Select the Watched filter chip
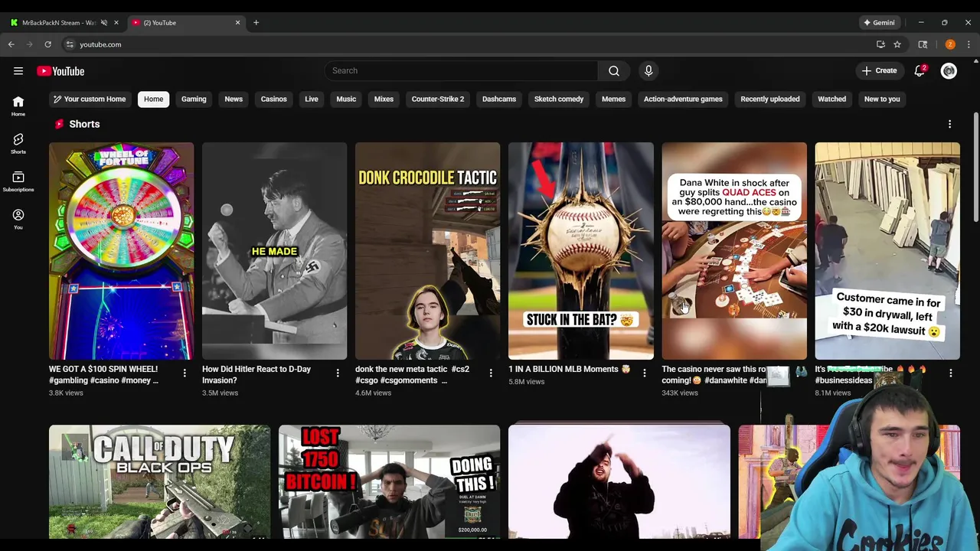 tap(831, 99)
